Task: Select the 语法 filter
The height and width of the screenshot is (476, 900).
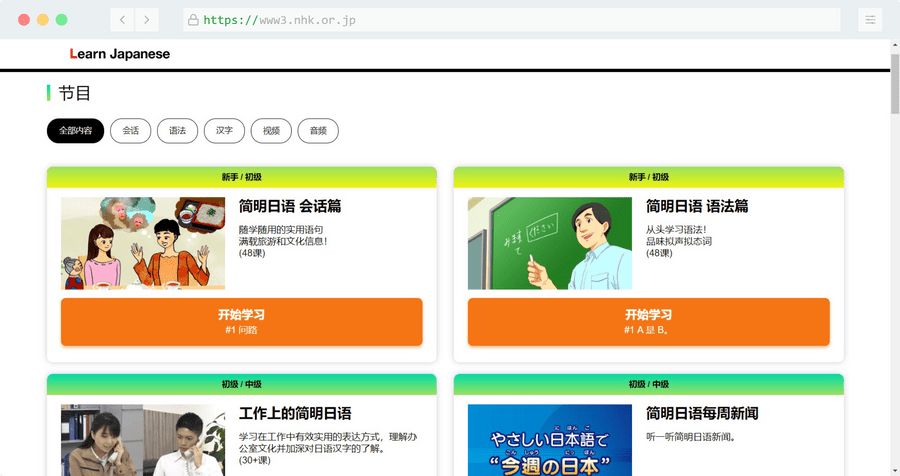Action: click(177, 131)
